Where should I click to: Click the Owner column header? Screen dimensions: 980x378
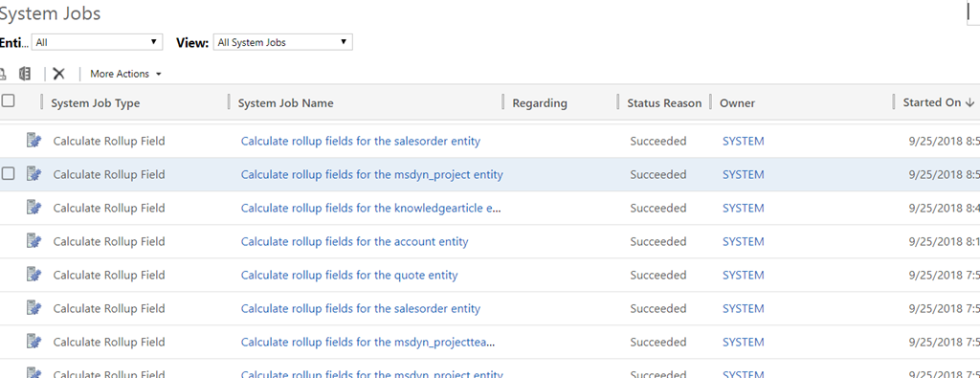pyautogui.click(x=738, y=103)
